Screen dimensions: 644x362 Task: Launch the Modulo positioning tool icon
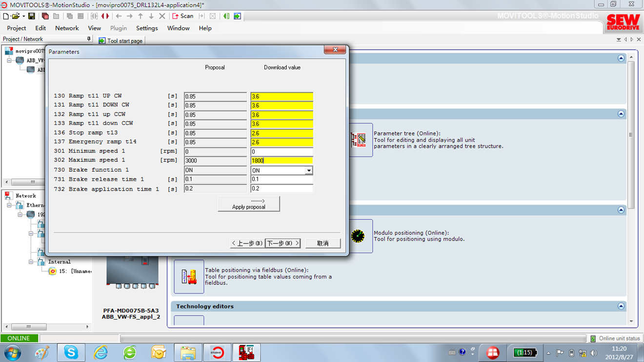359,236
